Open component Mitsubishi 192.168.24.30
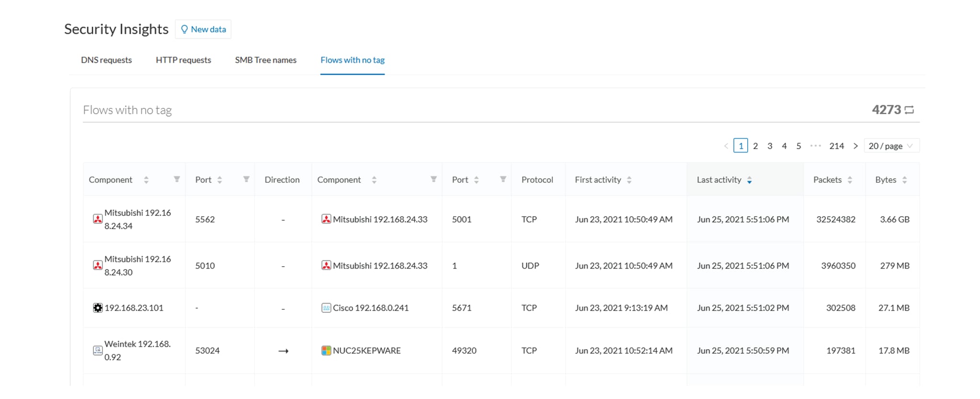Screen dimensions: 980x399 click(137, 266)
